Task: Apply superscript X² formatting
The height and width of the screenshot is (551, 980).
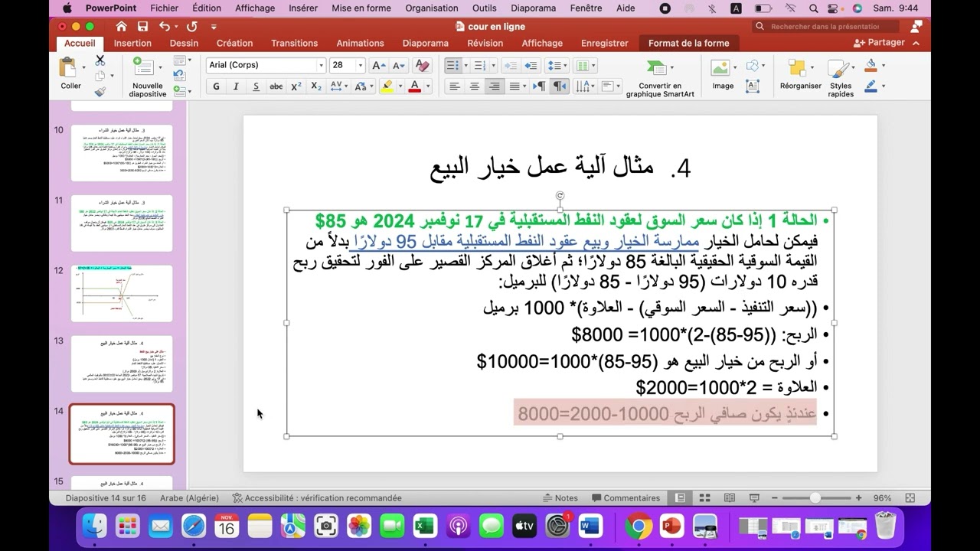Action: 296,86
